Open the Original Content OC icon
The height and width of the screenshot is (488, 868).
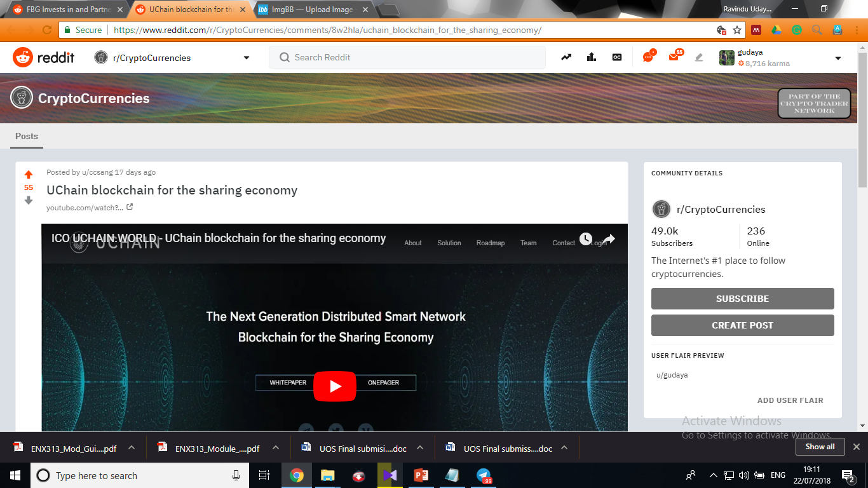[x=617, y=57]
